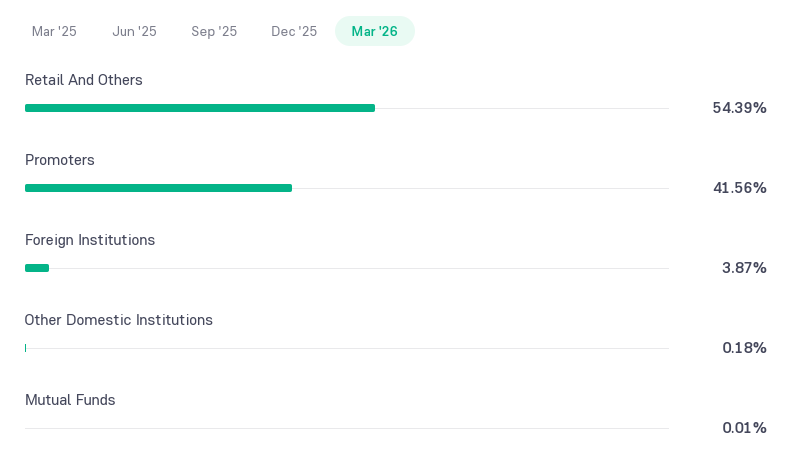Select the 0.01% Mutual Funds value

coord(744,428)
